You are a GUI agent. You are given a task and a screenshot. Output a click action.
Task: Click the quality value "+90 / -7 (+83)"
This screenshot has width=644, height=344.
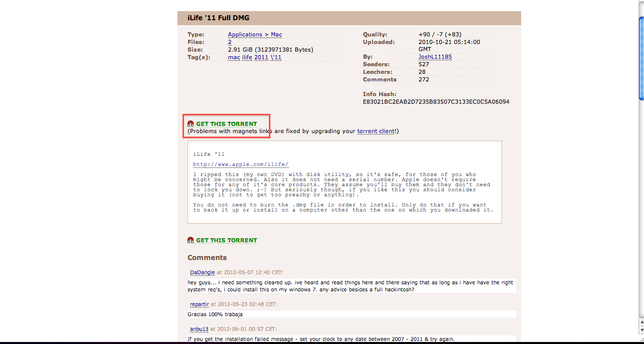click(x=441, y=34)
